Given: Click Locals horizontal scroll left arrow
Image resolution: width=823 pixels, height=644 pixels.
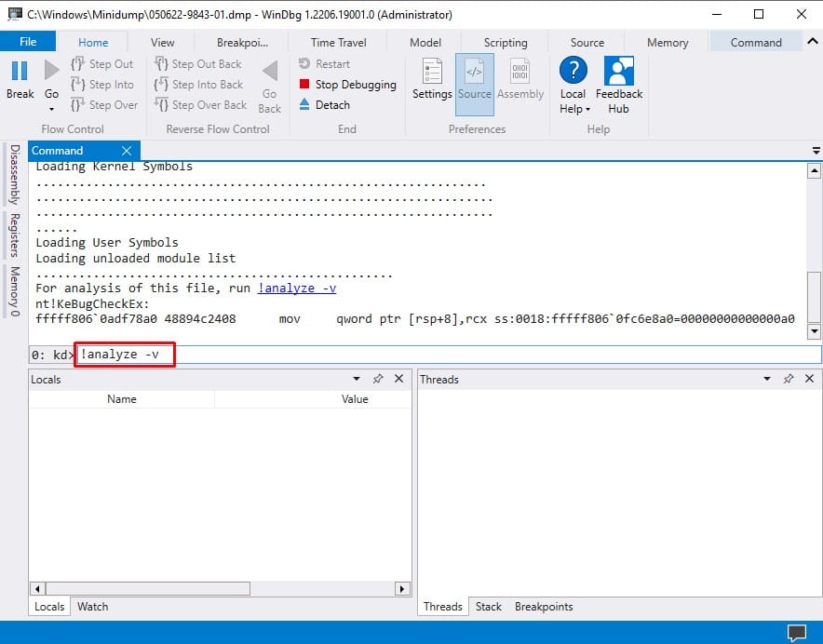Looking at the screenshot, I should tap(37, 588).
